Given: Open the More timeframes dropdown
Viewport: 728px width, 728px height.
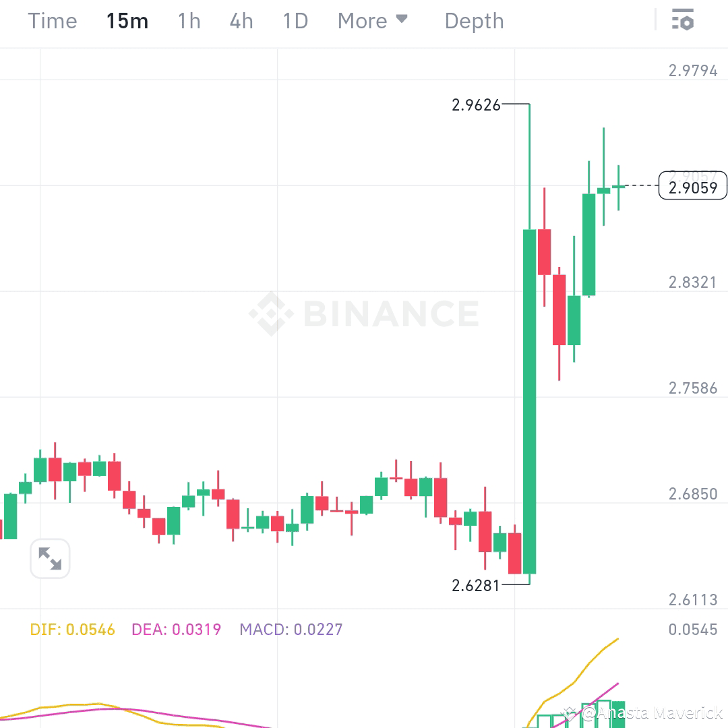Looking at the screenshot, I should 362,21.
